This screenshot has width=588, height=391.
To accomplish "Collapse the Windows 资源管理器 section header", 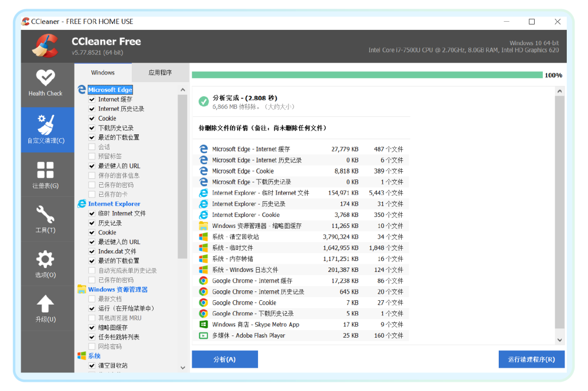I will pos(117,289).
